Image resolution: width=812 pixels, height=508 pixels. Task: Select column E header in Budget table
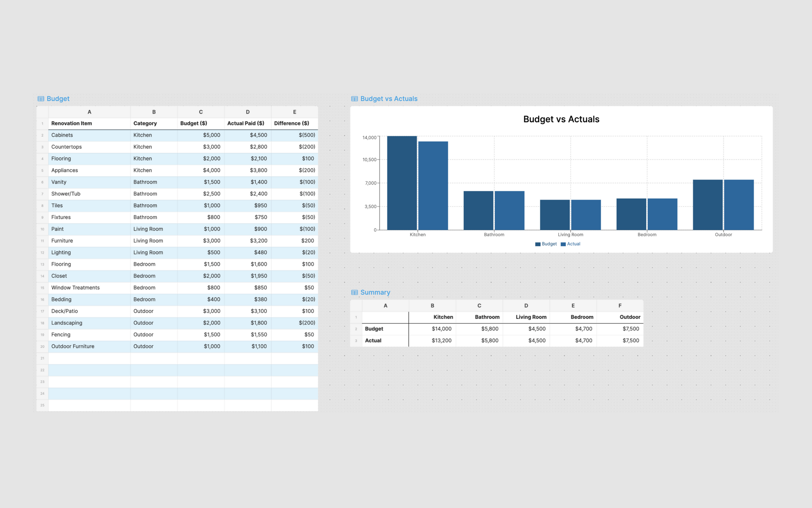(295, 112)
